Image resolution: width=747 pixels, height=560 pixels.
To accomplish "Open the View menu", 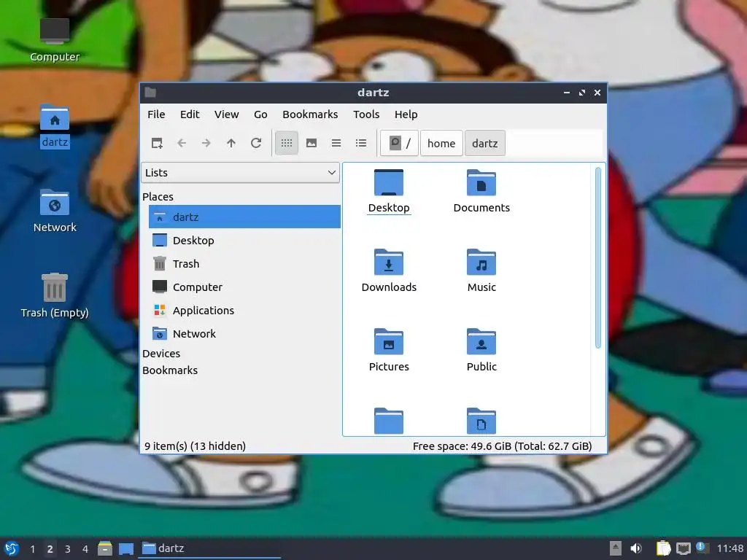I will (226, 114).
